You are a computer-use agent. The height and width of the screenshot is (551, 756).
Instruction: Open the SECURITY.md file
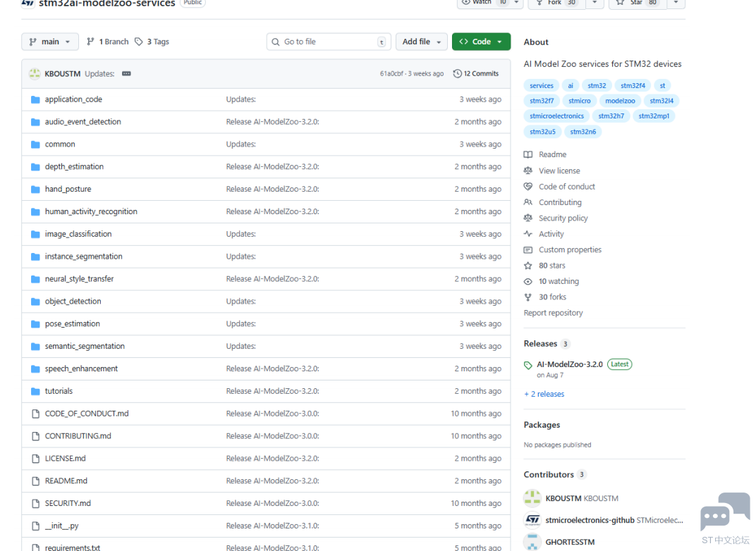tap(68, 503)
